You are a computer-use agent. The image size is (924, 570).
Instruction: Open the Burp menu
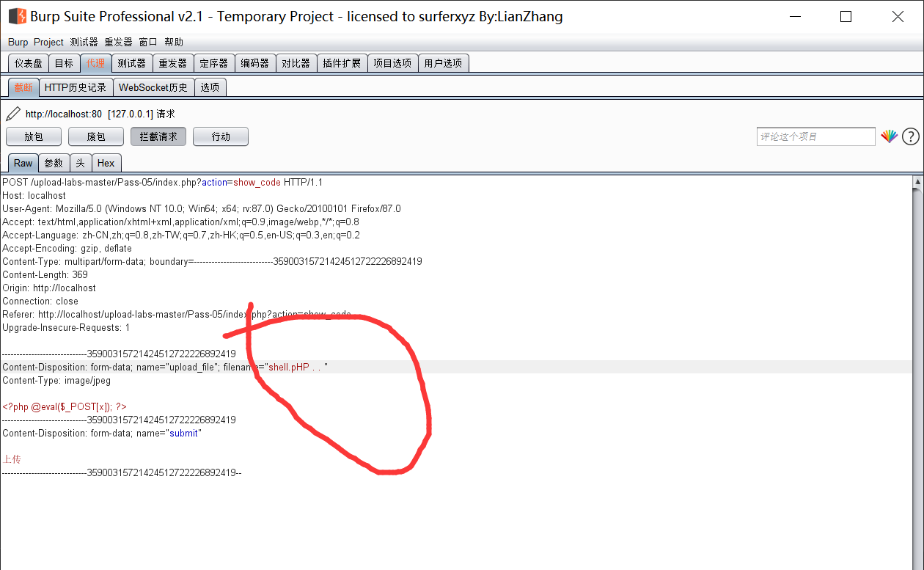tap(18, 42)
